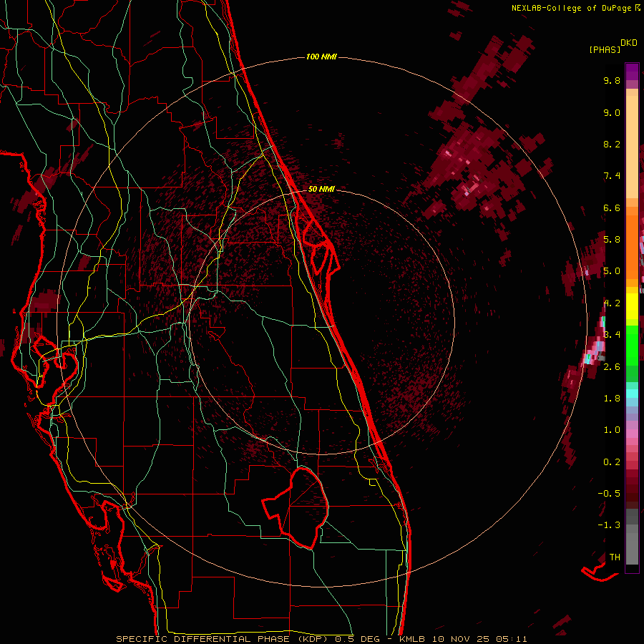Click the 0.2 legend scale value
Screen dimensions: 644x644
pos(612,462)
